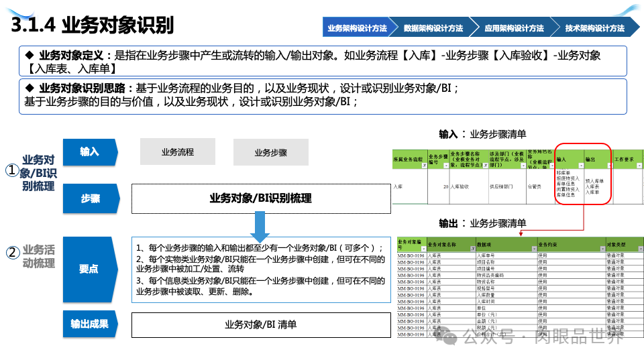This screenshot has height=362, width=644.
Task: Click the 仓管员 role cell
Action: coord(541,186)
